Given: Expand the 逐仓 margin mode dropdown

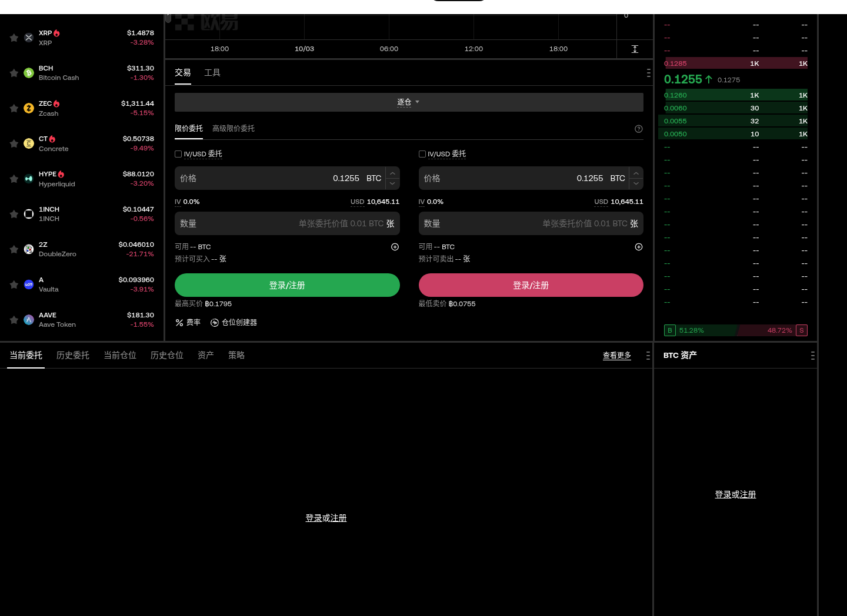Looking at the screenshot, I should pyautogui.click(x=409, y=102).
